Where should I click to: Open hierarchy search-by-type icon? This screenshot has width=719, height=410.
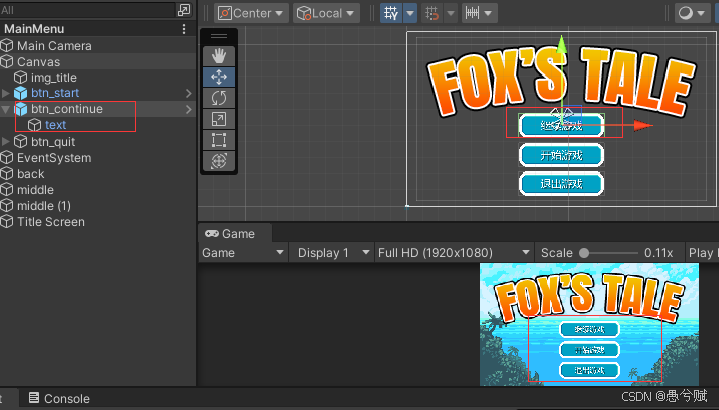pos(184,10)
